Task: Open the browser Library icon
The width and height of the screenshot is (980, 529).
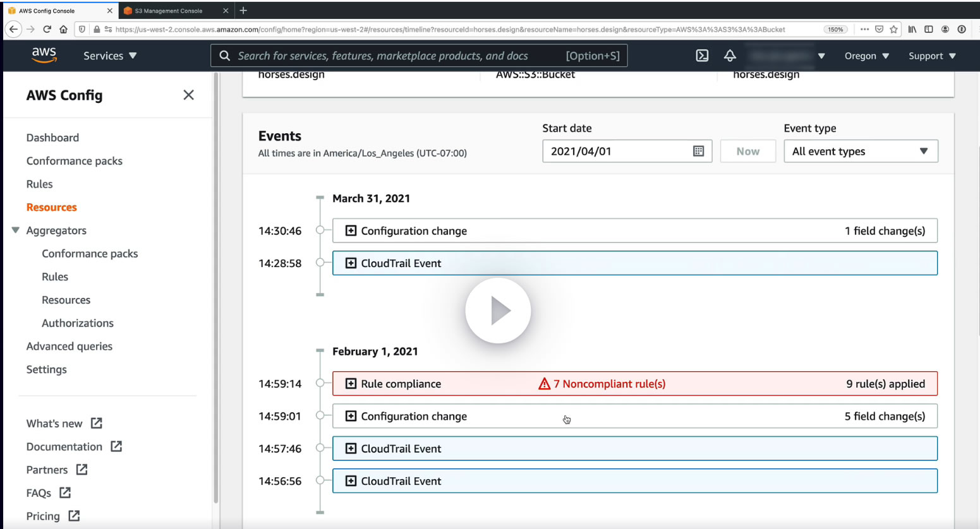Action: coord(912,29)
